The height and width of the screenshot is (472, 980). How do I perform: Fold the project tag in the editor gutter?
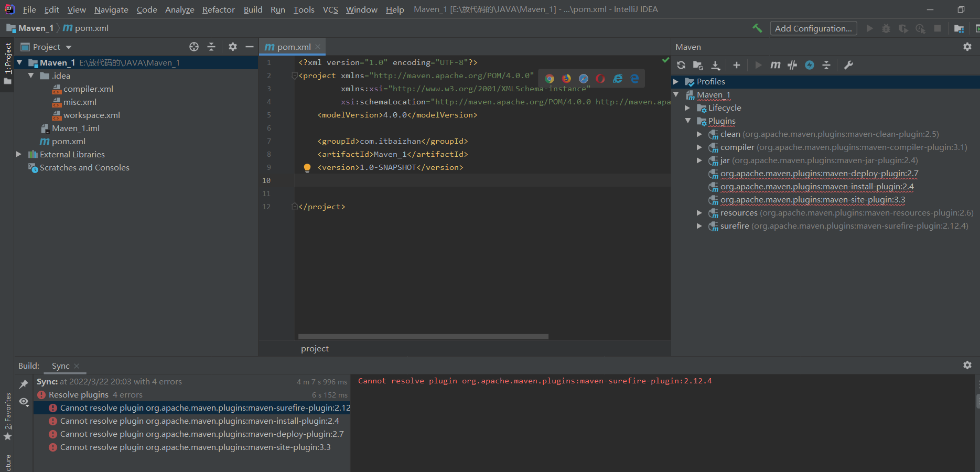click(x=295, y=76)
